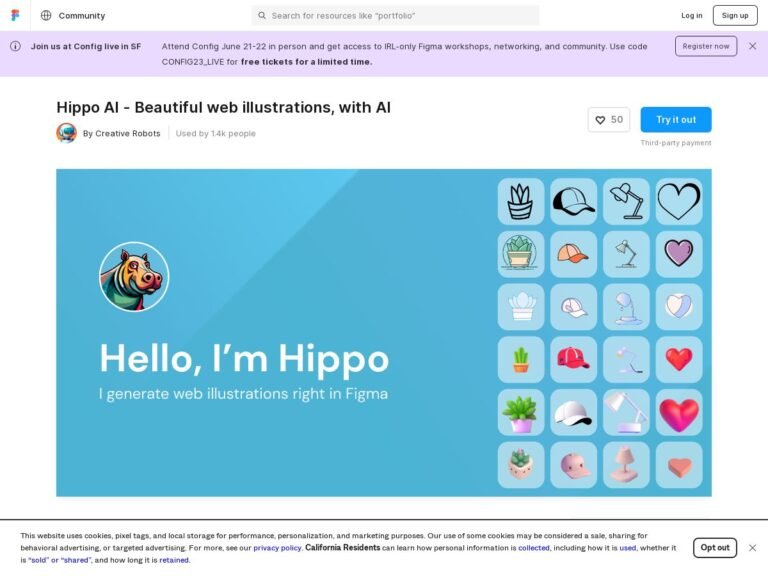Click the faint lavender lamp icon
The width and height of the screenshot is (768, 576).
[626, 360]
